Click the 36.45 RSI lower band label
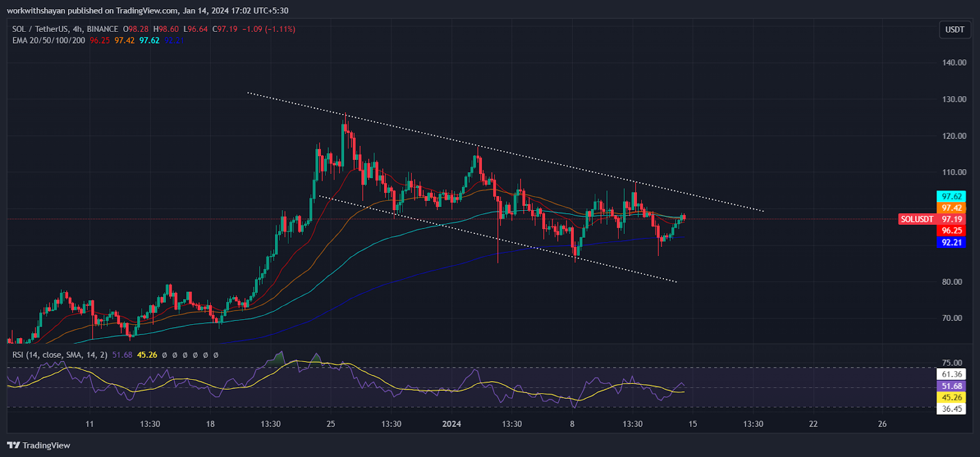 click(x=951, y=409)
